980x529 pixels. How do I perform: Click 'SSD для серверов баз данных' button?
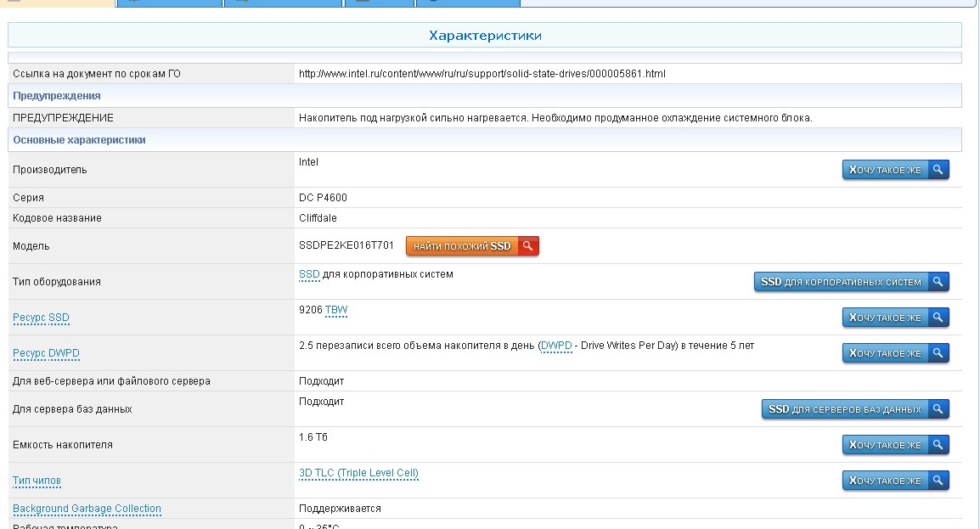pos(856,410)
